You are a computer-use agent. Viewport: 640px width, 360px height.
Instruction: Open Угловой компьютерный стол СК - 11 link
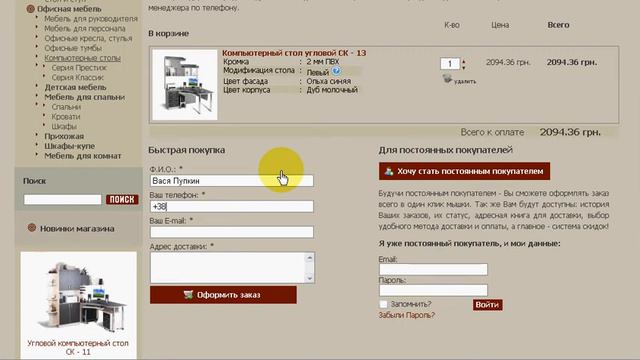coord(78,347)
